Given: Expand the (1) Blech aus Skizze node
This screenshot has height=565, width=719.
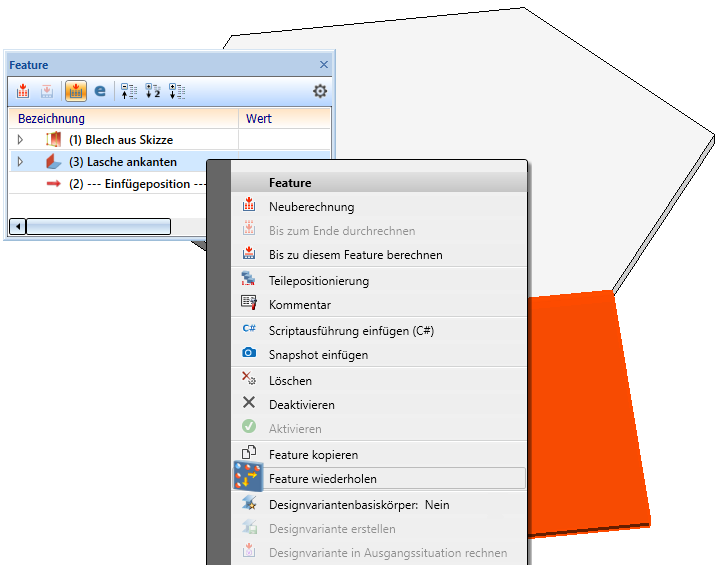Looking at the screenshot, I should click(20, 139).
